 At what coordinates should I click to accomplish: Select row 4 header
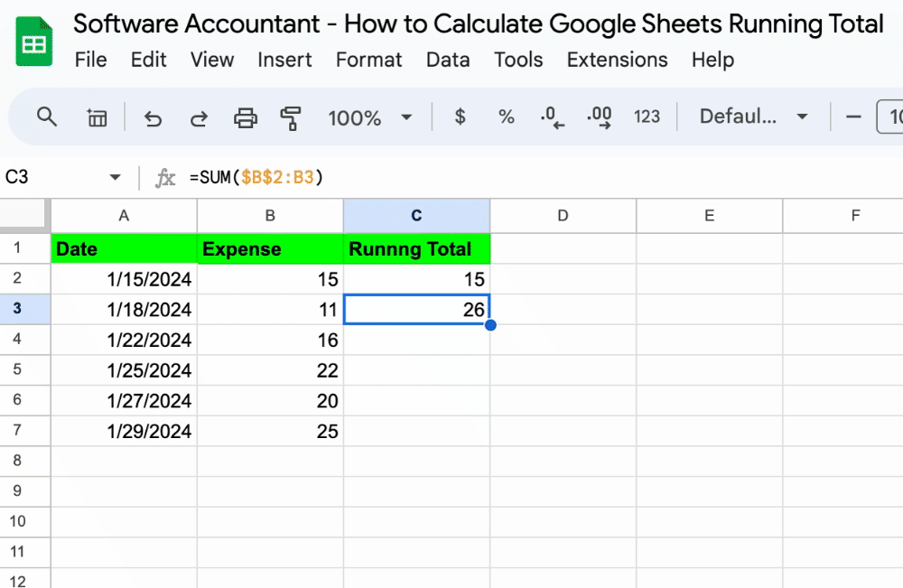24,340
